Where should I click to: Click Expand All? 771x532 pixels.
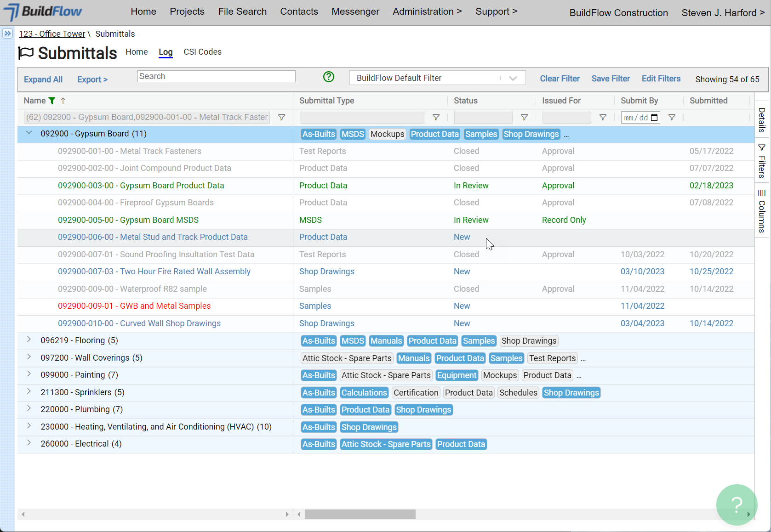[x=43, y=79]
